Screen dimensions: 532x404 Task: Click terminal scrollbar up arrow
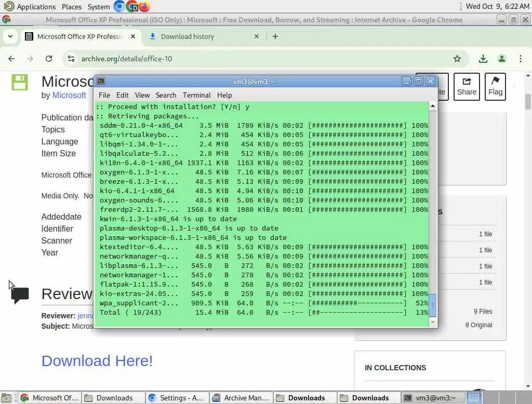tap(433, 106)
